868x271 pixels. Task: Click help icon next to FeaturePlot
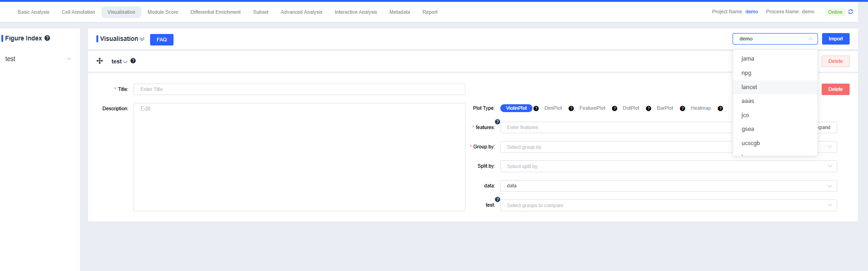[614, 108]
